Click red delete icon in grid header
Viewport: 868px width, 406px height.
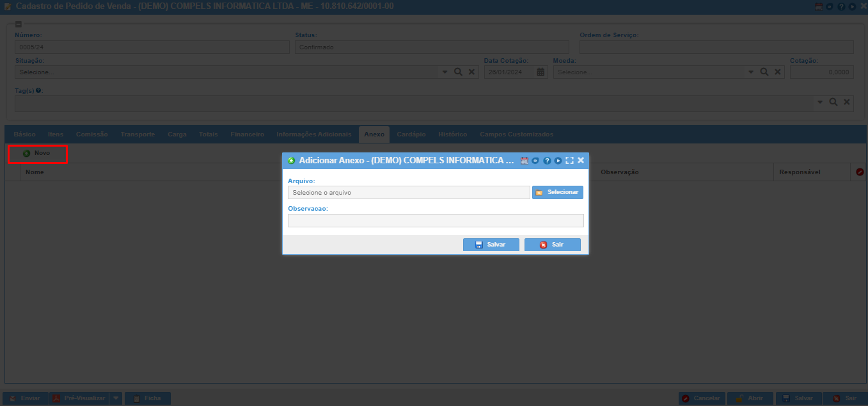860,172
